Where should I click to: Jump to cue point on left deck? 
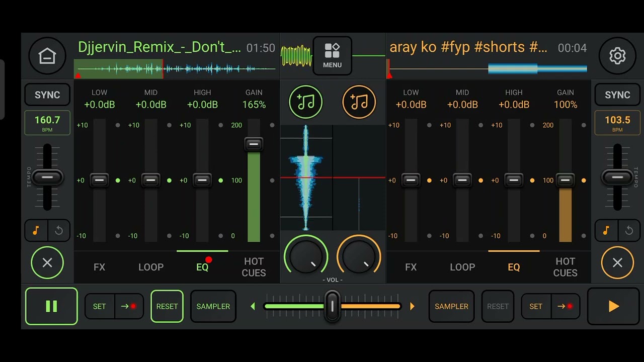point(129,306)
